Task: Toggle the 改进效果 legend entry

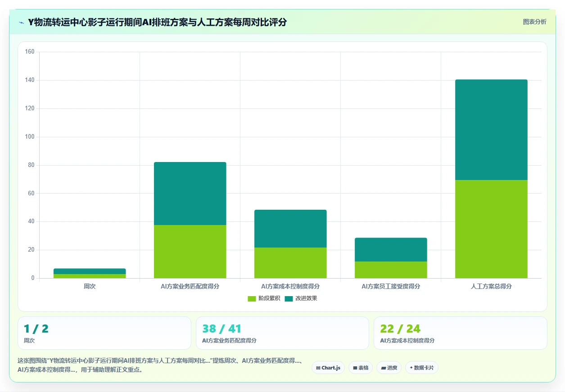Action: (301, 298)
